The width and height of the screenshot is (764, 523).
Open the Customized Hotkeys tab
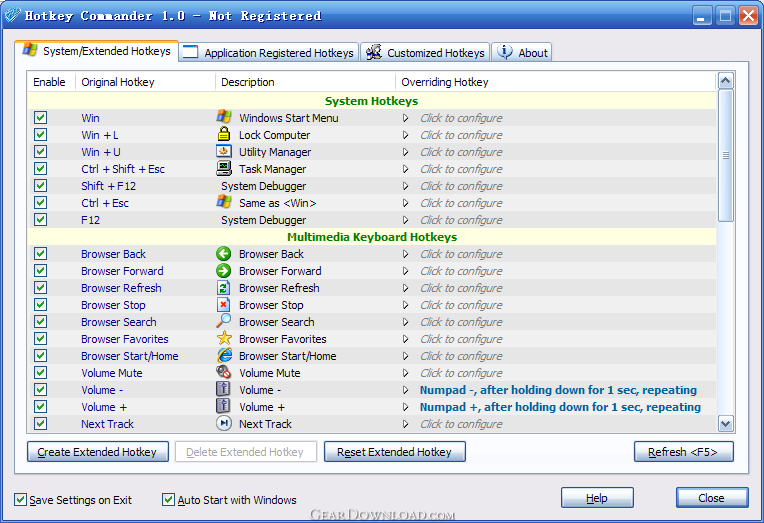coord(425,53)
